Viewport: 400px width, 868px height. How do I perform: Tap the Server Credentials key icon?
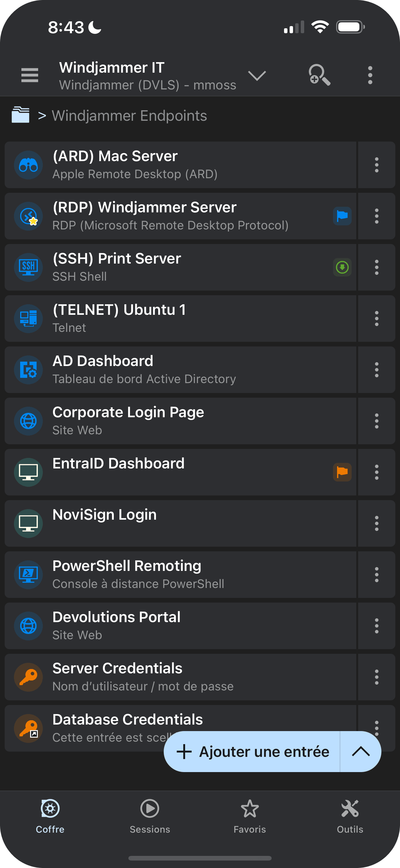click(28, 677)
